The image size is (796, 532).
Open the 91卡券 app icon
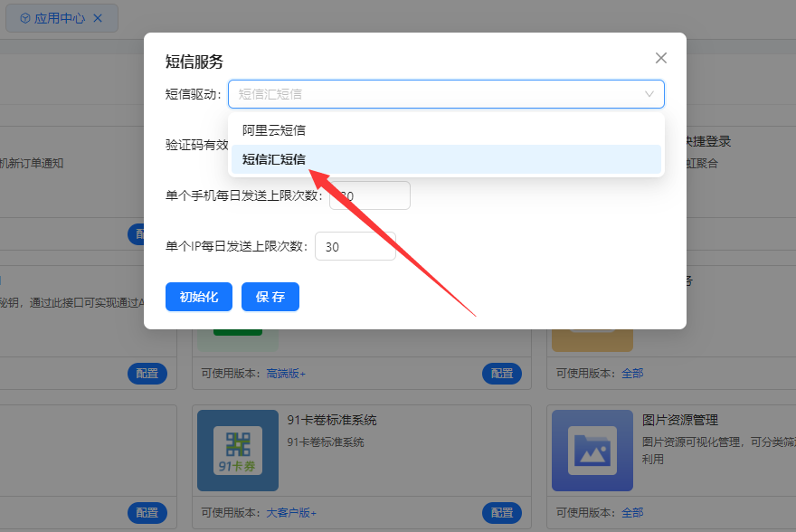point(237,450)
